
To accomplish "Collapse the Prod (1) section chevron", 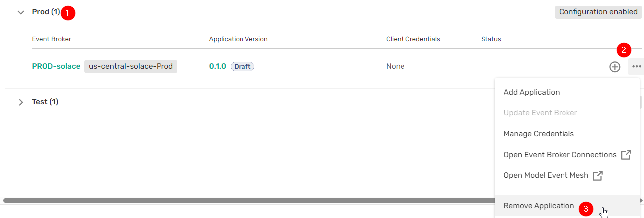I will (21, 12).
